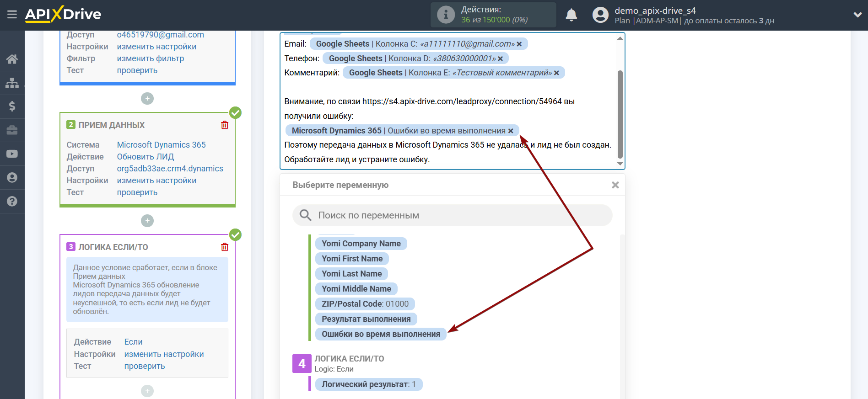Screen dimensions: 868x399
Task: Select Логический результат variable
Action: pyautogui.click(x=368, y=384)
